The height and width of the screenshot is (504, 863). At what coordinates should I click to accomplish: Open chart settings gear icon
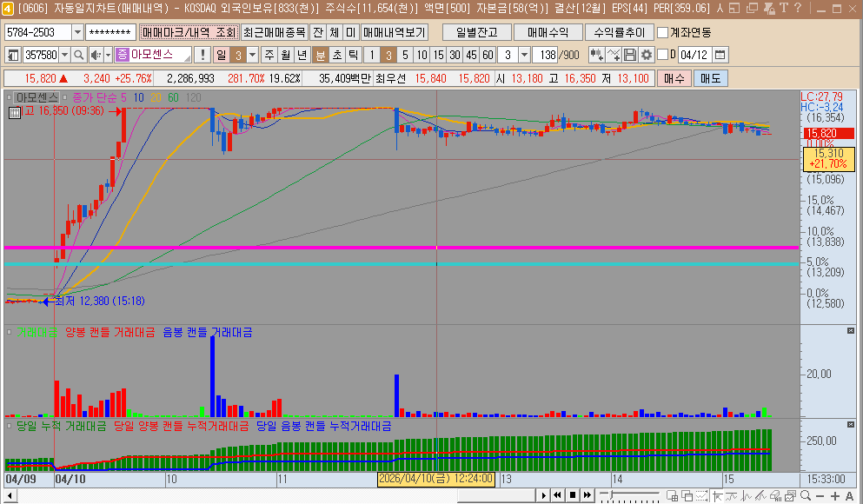(x=646, y=55)
